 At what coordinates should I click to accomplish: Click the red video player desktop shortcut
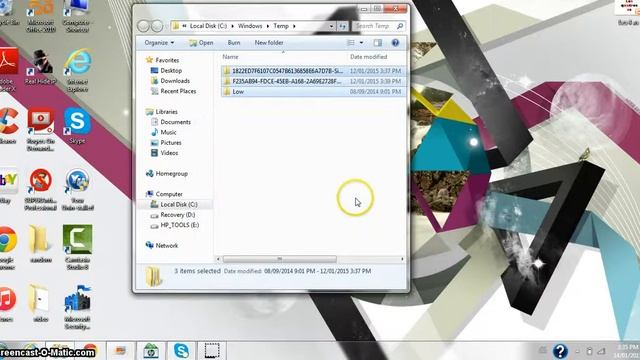(x=40, y=130)
